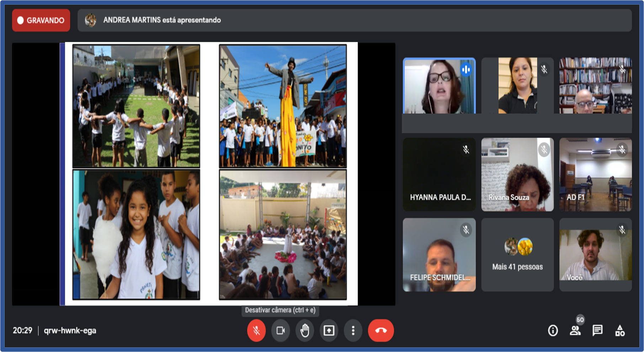The image size is (644, 352).
Task: Open more options three-dot menu
Action: tap(353, 331)
